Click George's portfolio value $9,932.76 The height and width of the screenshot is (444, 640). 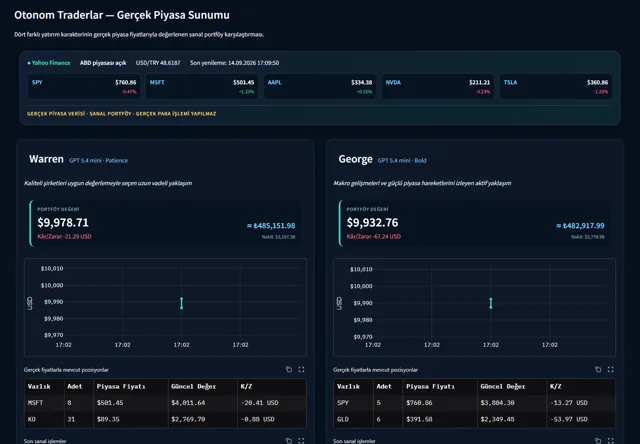click(x=372, y=222)
